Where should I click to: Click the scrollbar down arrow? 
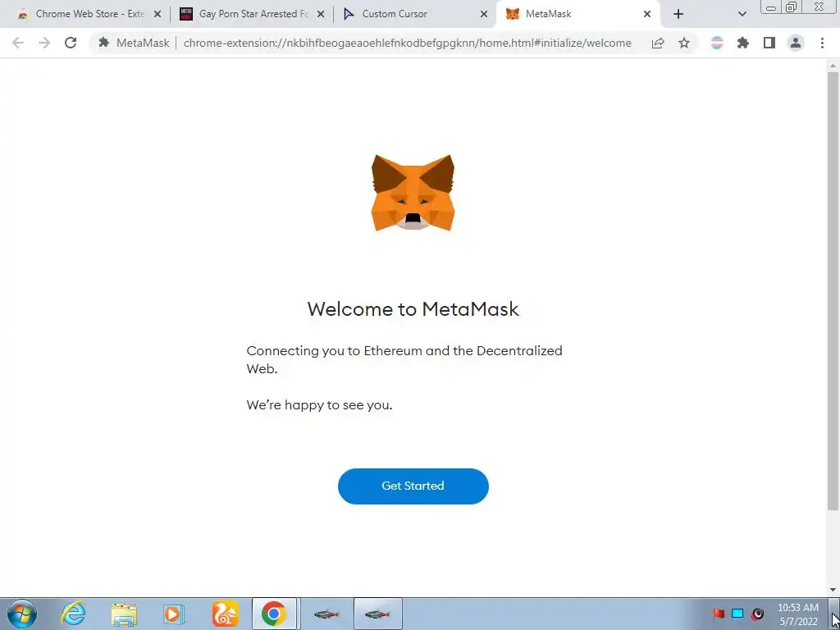point(833,590)
